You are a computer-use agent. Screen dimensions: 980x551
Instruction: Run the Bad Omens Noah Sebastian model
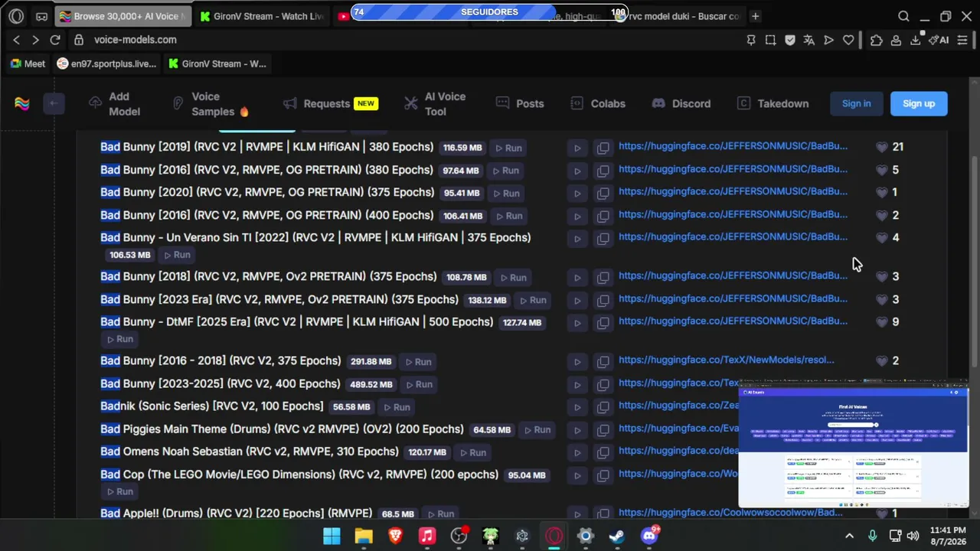472,452
